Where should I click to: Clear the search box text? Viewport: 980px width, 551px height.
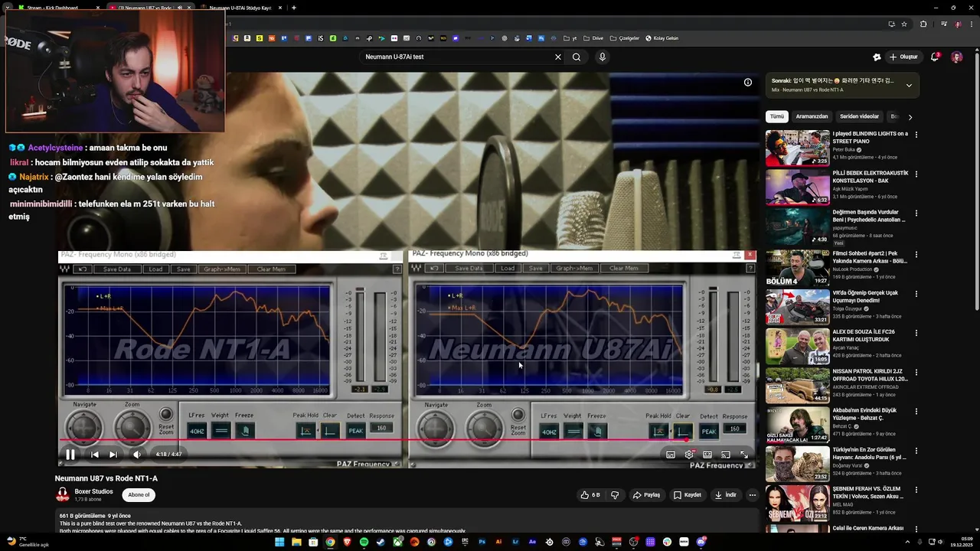(557, 57)
